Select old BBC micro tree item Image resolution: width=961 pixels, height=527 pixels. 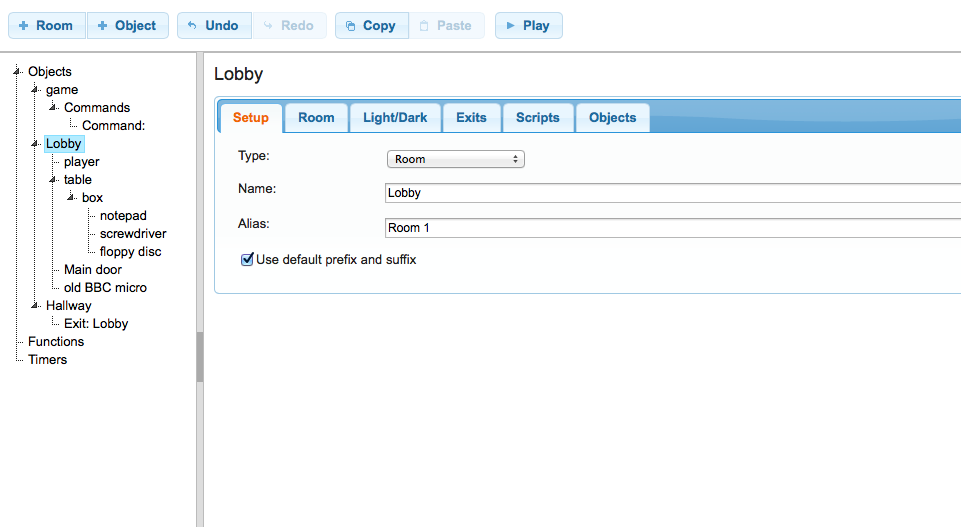coord(105,288)
